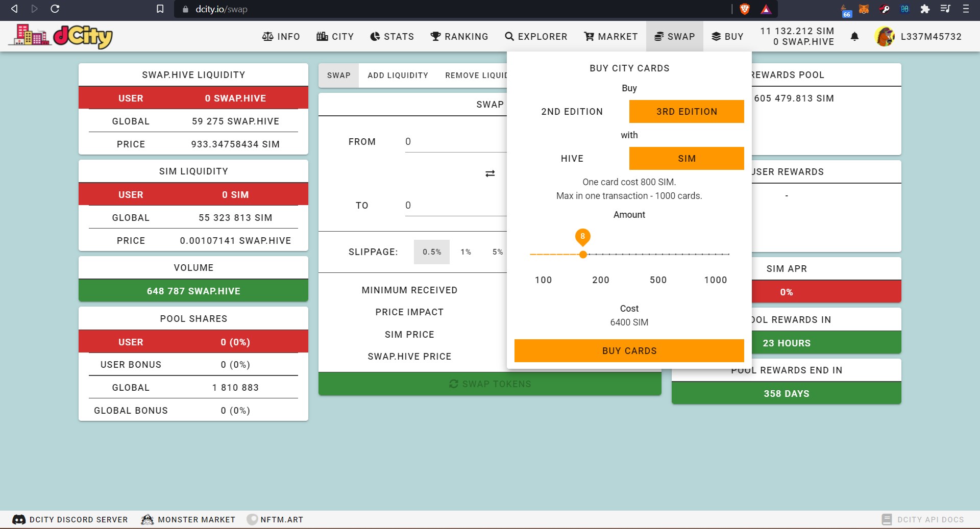Set slippage to 0.5%
980x529 pixels.
click(x=432, y=251)
